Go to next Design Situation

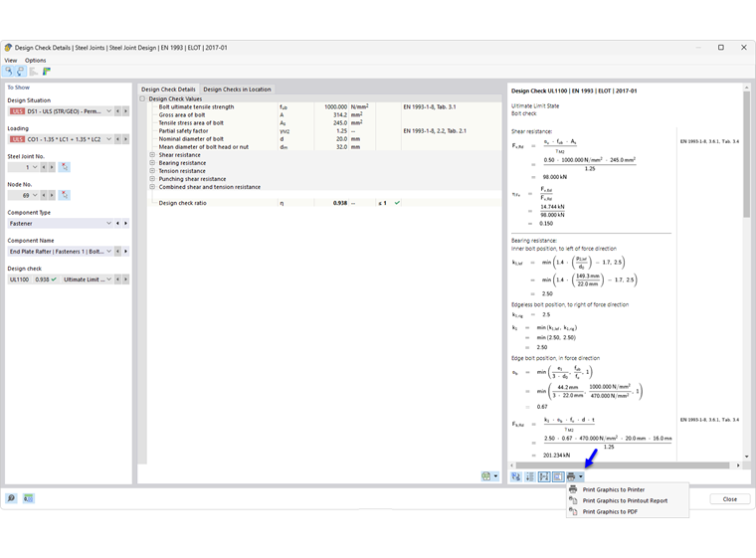pyautogui.click(x=126, y=111)
